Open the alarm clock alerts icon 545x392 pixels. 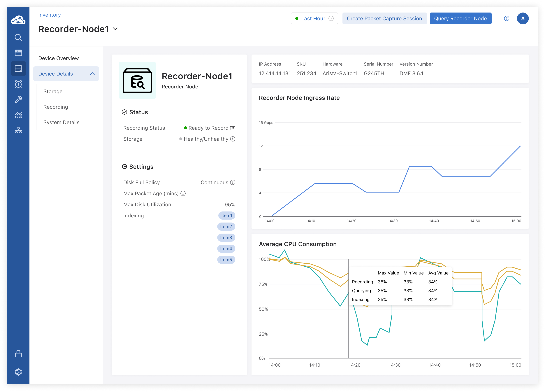click(x=18, y=84)
